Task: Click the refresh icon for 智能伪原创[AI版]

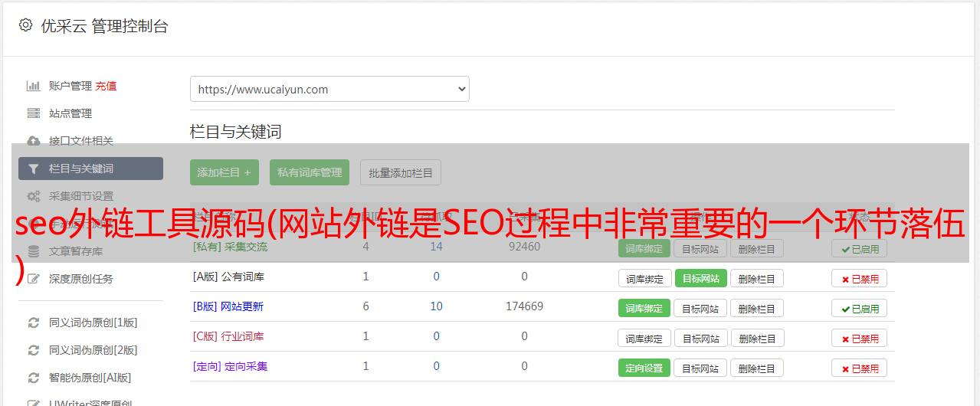Action: pyautogui.click(x=34, y=378)
